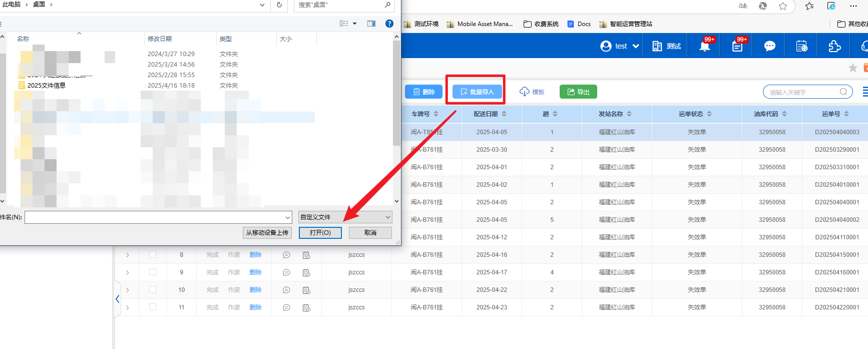This screenshot has width=868, height=349.
Task: Open the calendar schedule icon in header
Action: click(x=801, y=47)
